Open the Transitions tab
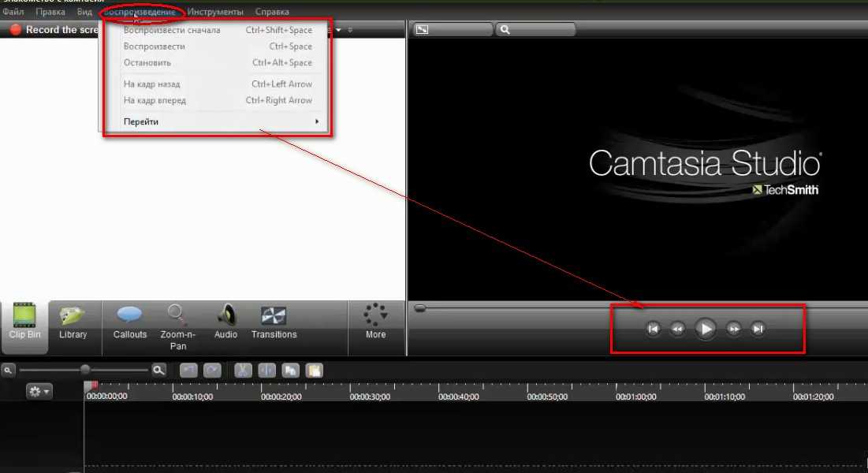The width and height of the screenshot is (868, 473). tap(274, 322)
